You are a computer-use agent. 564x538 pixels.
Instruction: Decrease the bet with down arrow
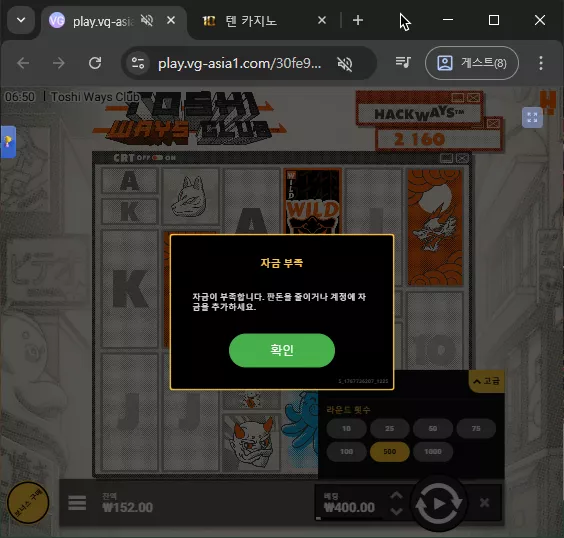click(396, 511)
